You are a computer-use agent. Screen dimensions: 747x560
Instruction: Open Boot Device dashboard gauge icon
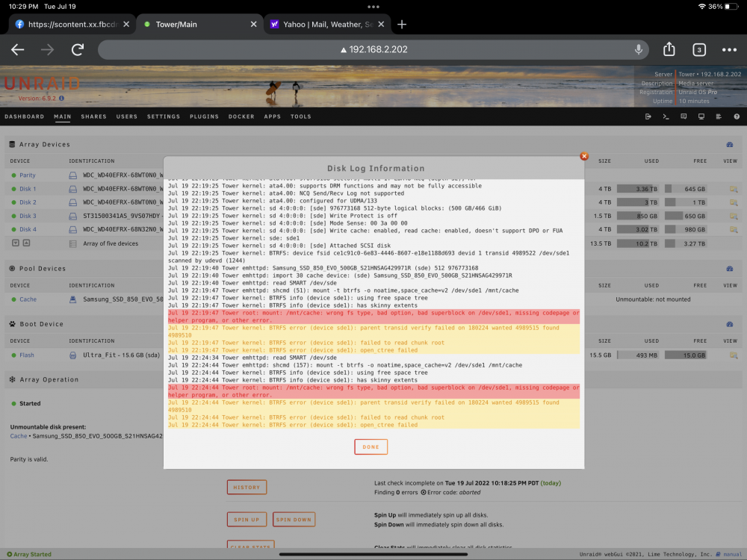pos(729,324)
